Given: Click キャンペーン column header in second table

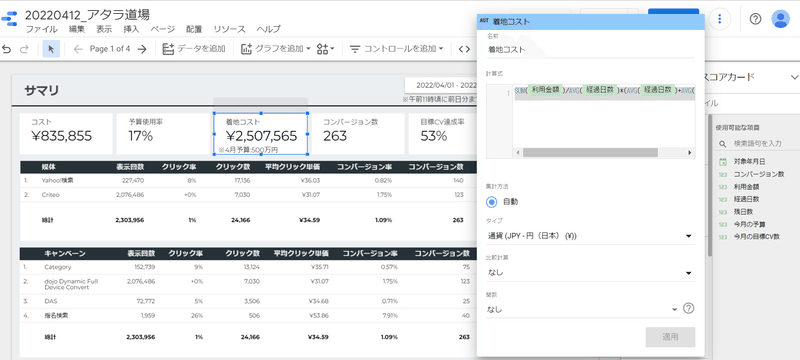Looking at the screenshot, I should [x=64, y=253].
